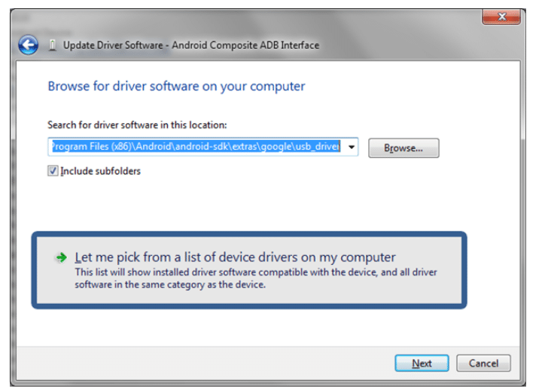Click the Include subfolders label text

(100, 171)
